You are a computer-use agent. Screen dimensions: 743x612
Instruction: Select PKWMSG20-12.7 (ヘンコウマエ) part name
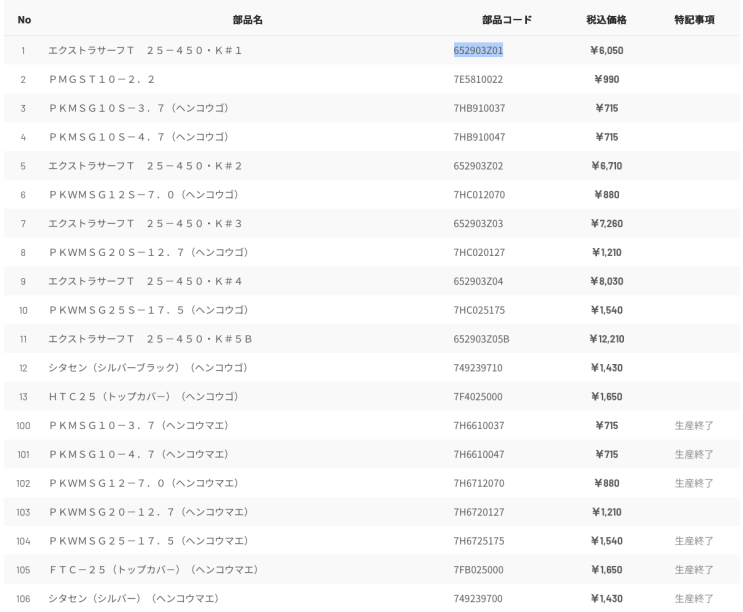click(x=149, y=512)
